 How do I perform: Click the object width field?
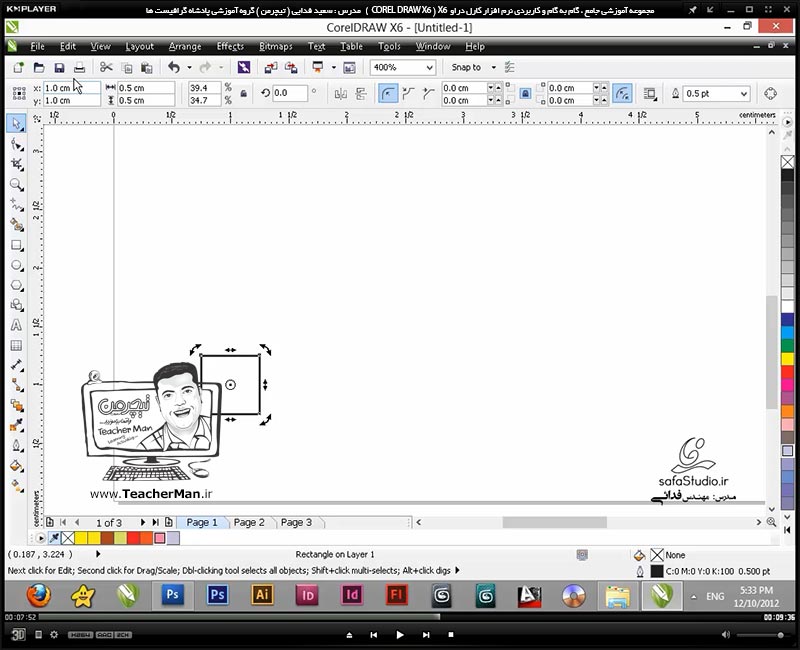click(146, 88)
